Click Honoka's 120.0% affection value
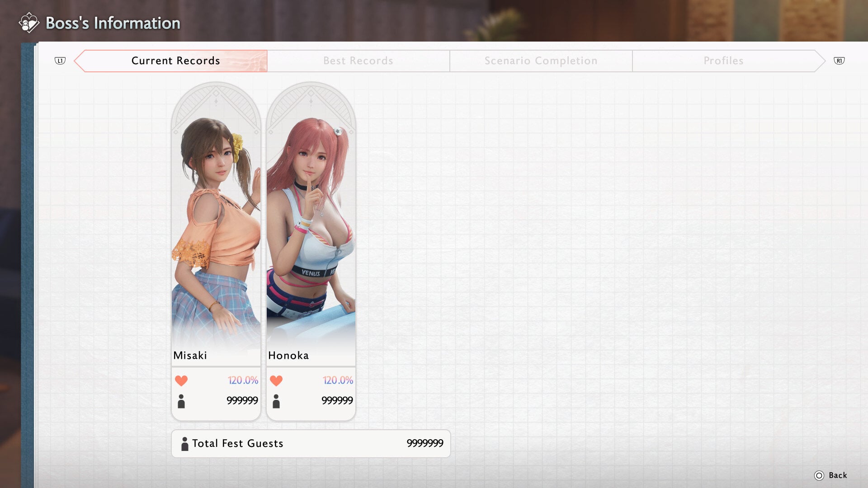Viewport: 868px width, 488px height. [338, 380]
